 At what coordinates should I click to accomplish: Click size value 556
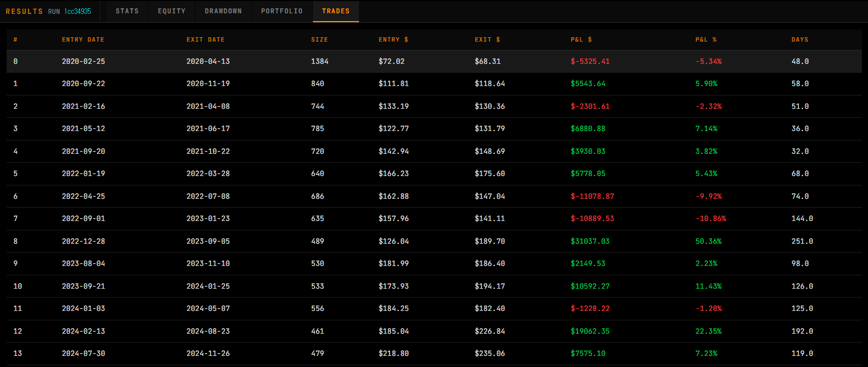click(x=318, y=309)
